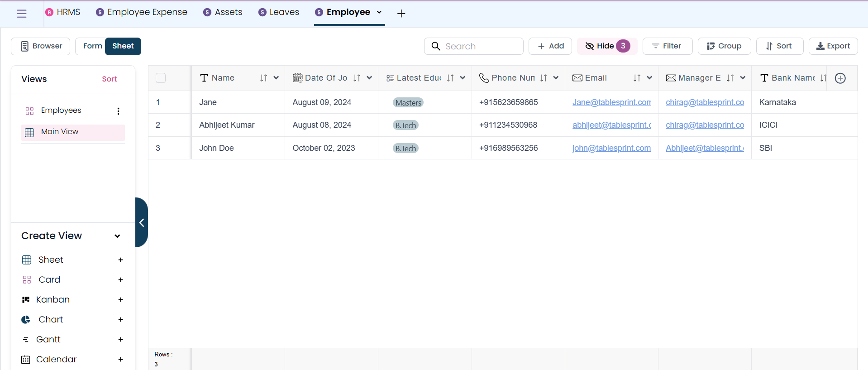
Task: Click the add column circled plus icon
Action: (840, 78)
